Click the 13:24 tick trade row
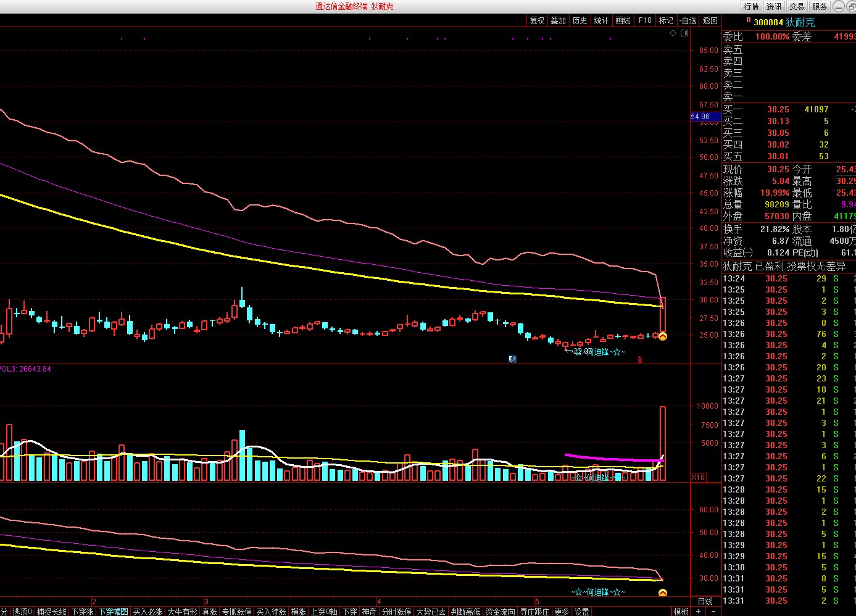 789,278
